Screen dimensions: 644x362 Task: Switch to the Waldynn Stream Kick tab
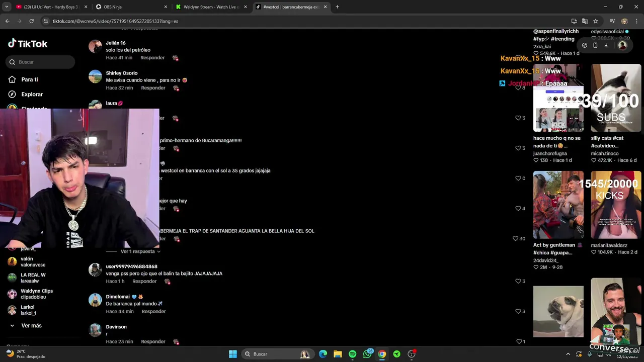pos(211,7)
